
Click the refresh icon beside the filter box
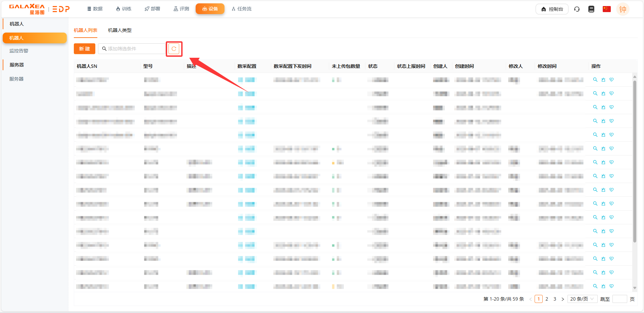[174, 49]
